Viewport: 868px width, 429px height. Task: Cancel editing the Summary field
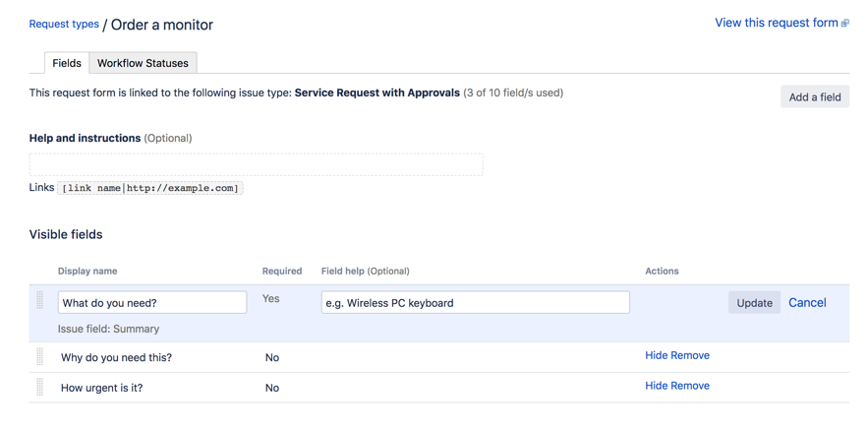click(x=807, y=303)
